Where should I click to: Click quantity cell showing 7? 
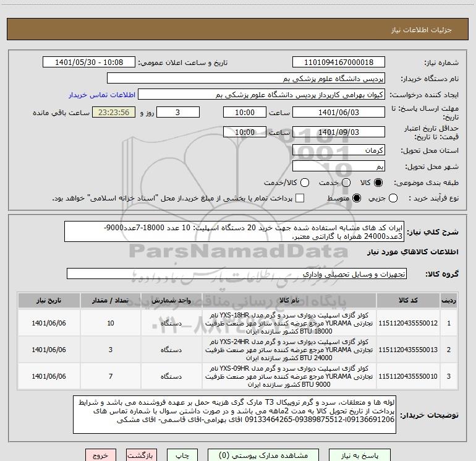coord(111,376)
